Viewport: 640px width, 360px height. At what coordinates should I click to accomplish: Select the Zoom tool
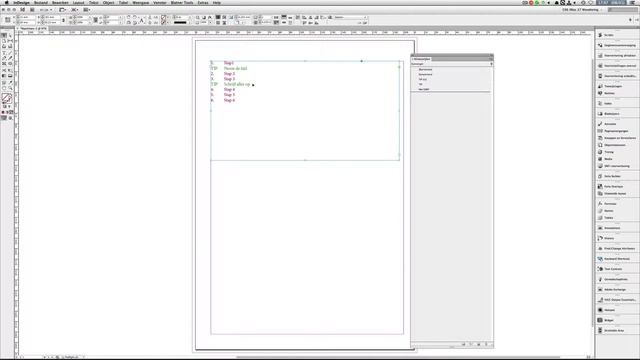coord(10,88)
